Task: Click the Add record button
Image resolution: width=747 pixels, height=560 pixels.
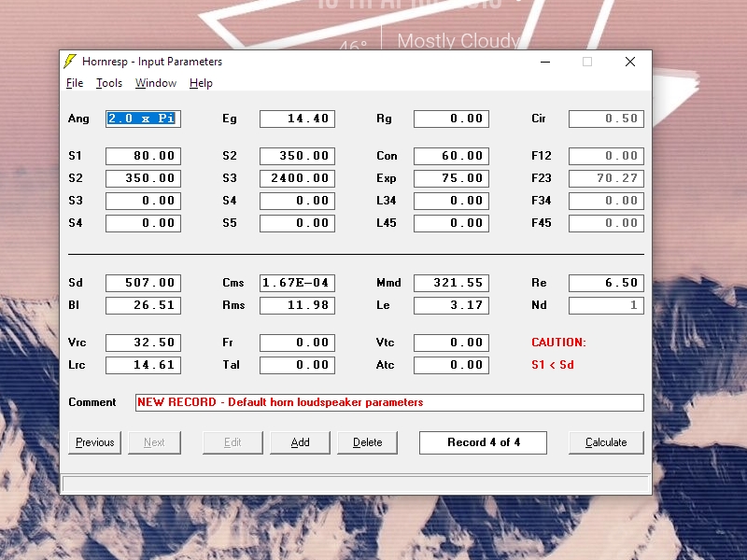Action: tap(300, 442)
